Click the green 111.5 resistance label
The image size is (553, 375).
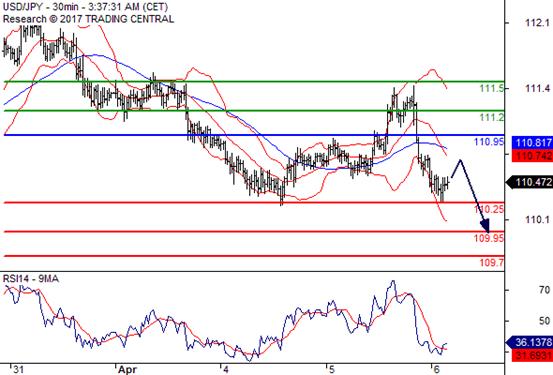coord(492,89)
